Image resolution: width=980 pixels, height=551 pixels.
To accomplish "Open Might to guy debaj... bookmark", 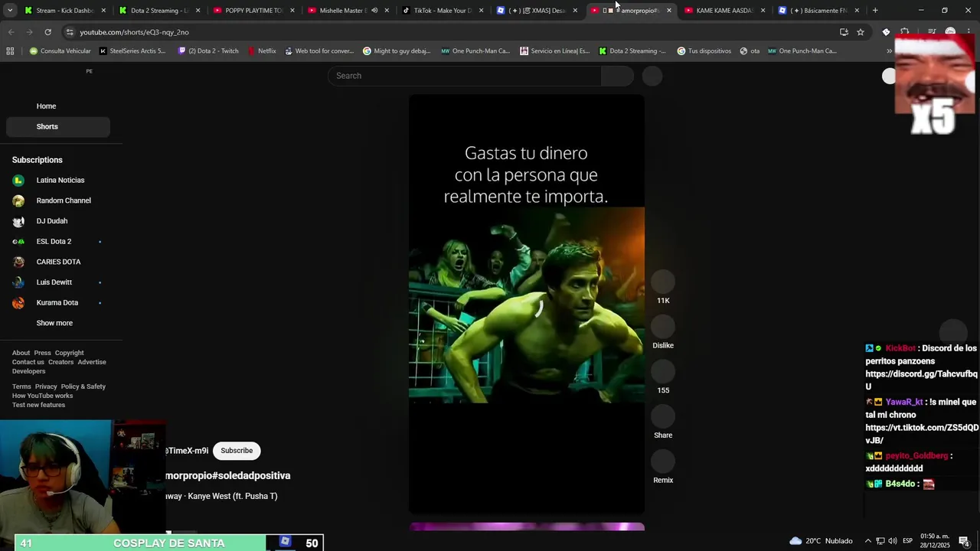I will (x=397, y=51).
